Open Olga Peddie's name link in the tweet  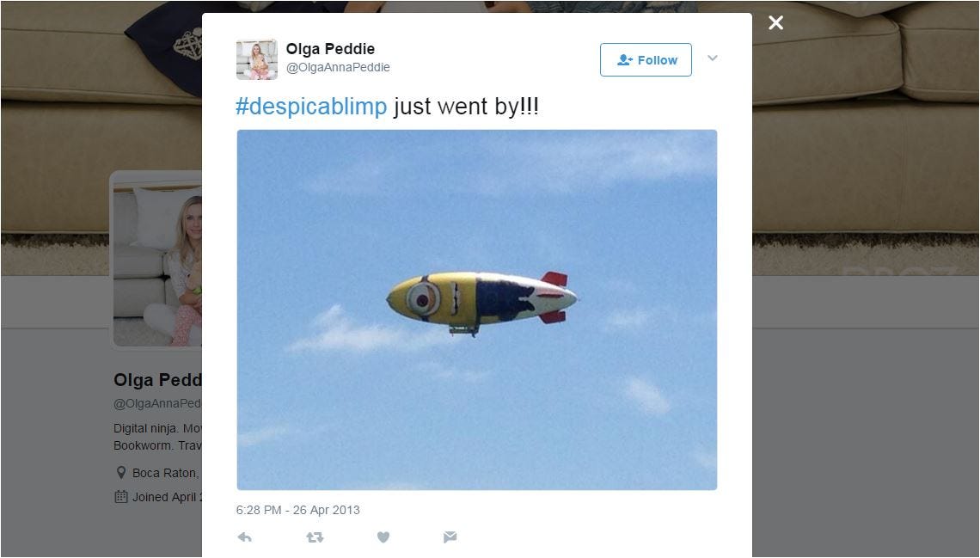tap(330, 49)
